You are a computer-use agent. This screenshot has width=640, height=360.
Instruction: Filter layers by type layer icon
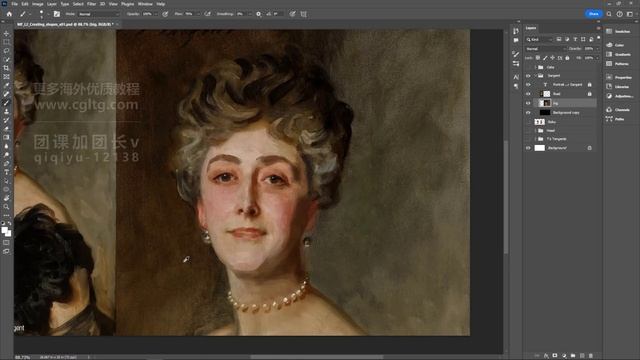coord(575,39)
